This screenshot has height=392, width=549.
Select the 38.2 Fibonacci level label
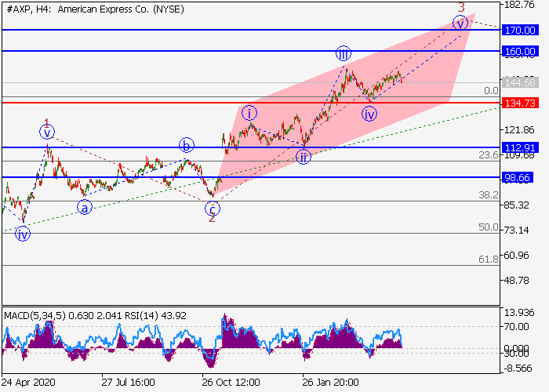(x=489, y=195)
